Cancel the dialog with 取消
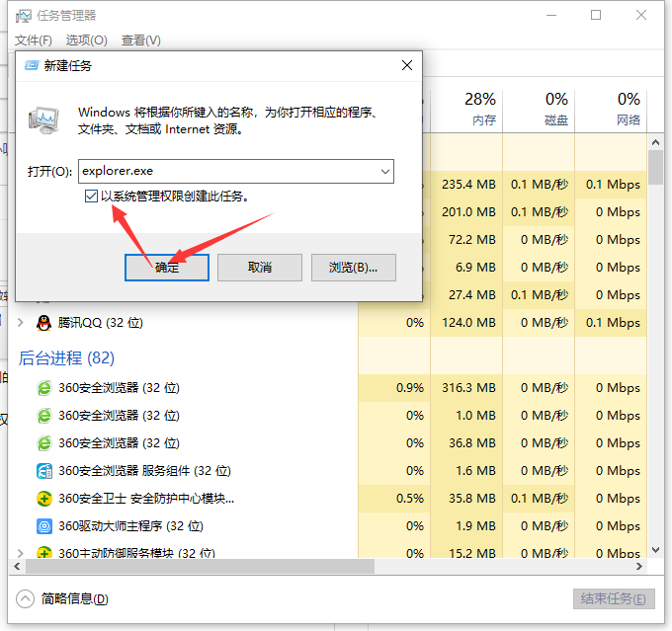 [x=259, y=267]
